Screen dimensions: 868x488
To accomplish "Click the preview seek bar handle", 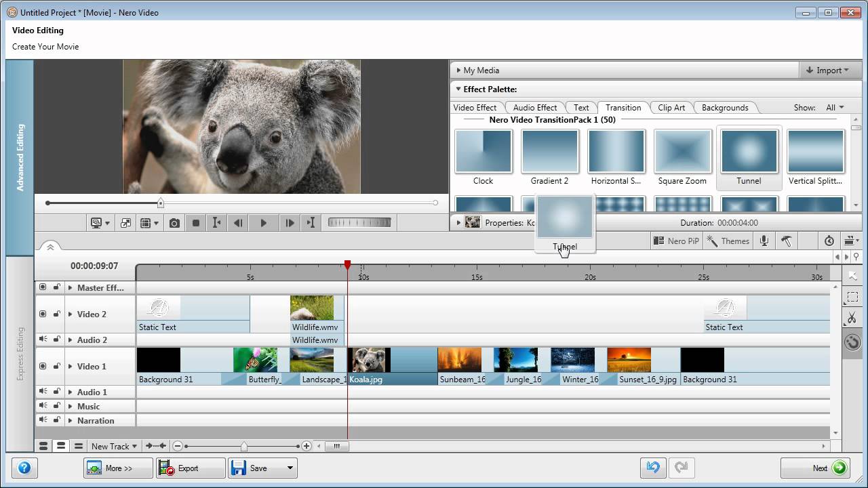I will click(161, 203).
